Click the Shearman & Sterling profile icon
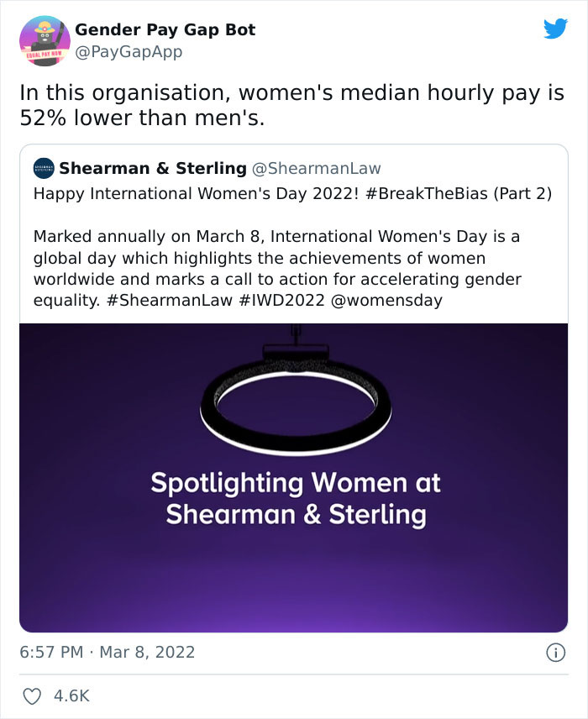Image resolution: width=588 pixels, height=719 pixels. 42,167
